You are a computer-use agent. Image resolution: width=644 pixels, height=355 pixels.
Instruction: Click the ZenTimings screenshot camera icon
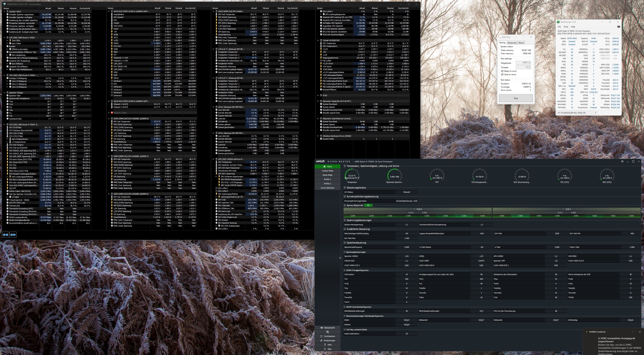[x=619, y=27]
